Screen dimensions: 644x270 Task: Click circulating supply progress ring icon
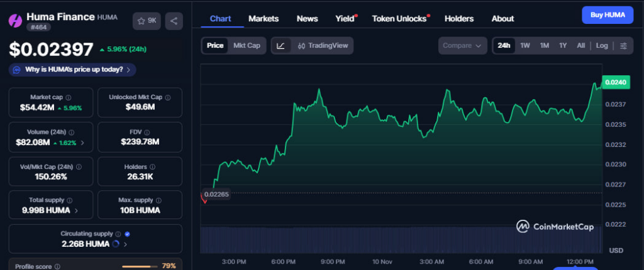116,244
